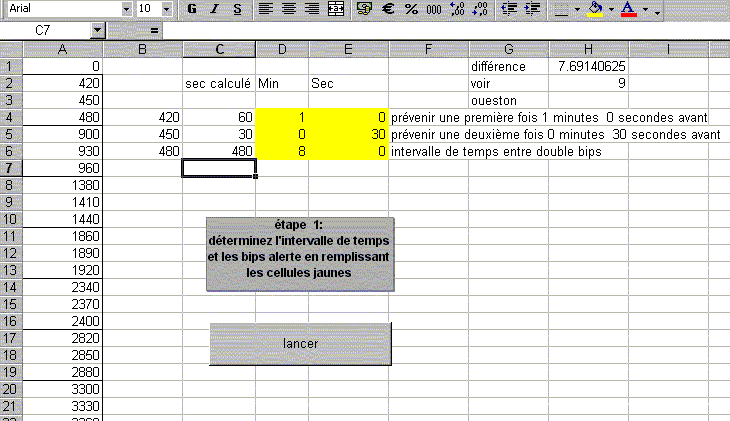
Task: Apply thousands separator style (000)
Action: click(x=434, y=8)
